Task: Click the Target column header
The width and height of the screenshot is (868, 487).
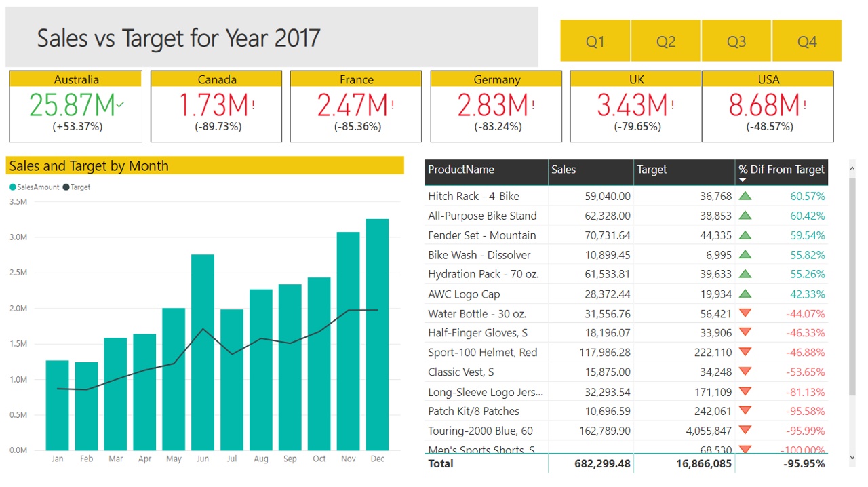Action: (652, 170)
